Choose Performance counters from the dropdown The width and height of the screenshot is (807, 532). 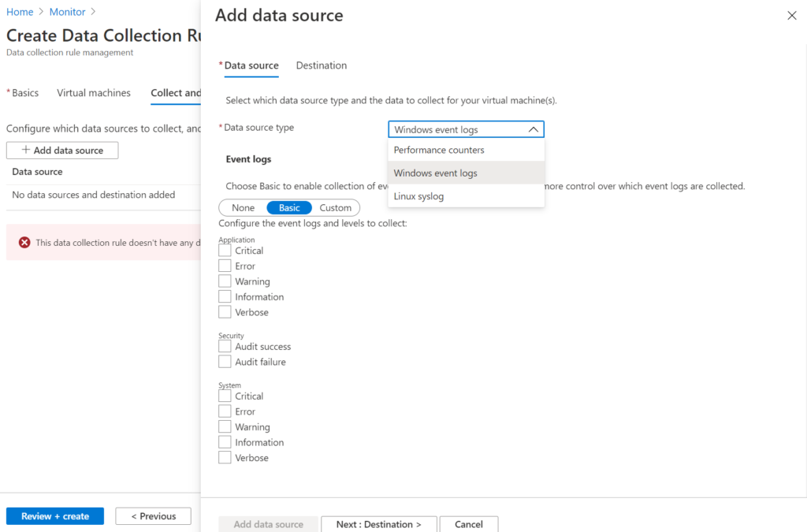click(x=466, y=150)
